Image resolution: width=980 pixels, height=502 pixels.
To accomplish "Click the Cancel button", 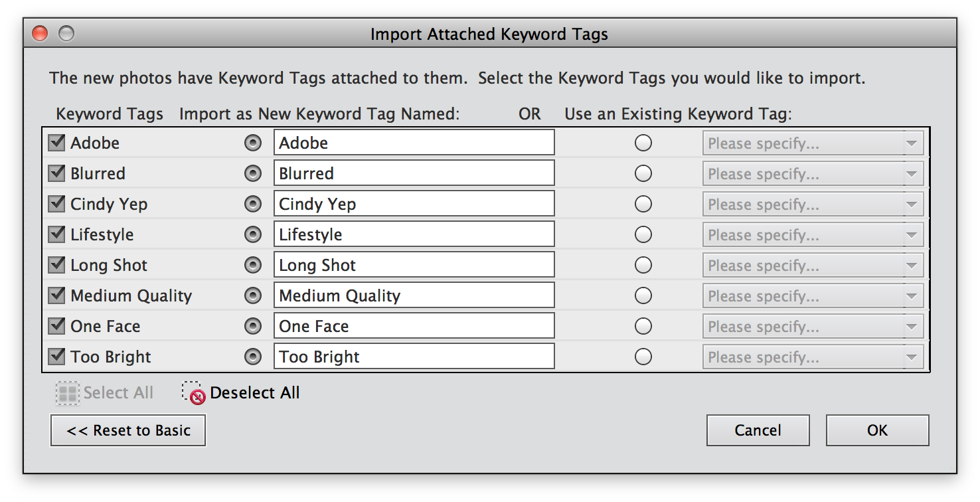I will (758, 430).
